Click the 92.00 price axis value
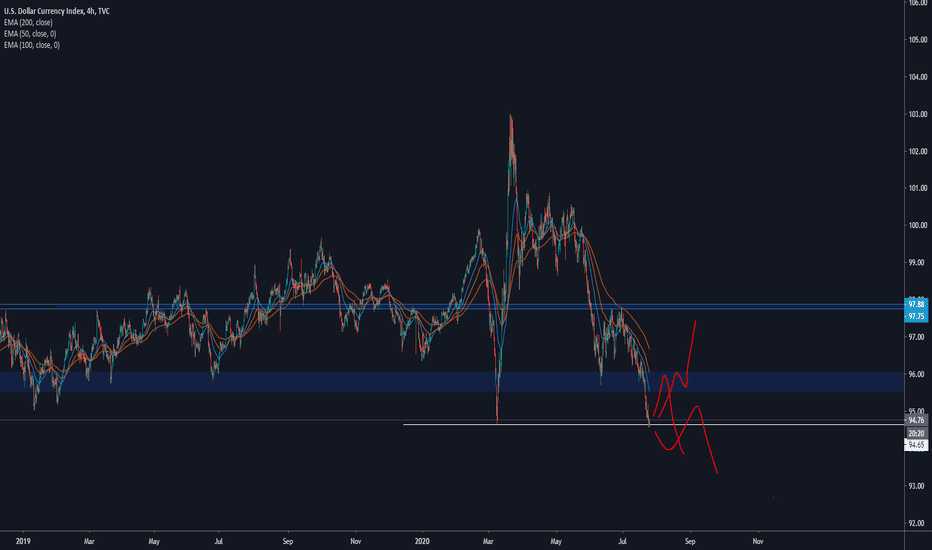 tap(916, 523)
